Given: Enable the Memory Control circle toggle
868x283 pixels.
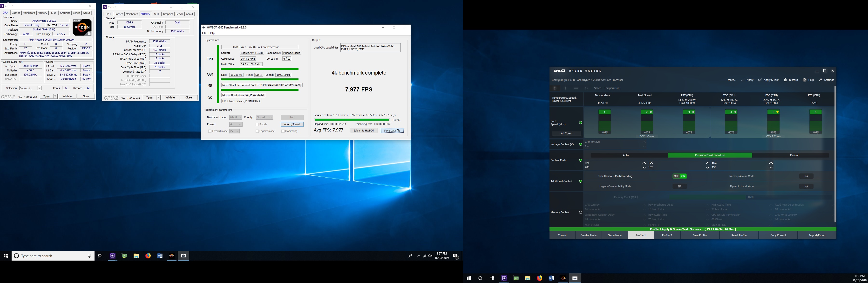Looking at the screenshot, I should [x=580, y=213].
